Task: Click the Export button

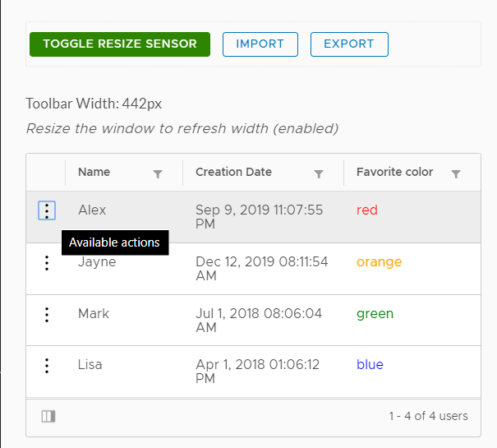Action: pos(349,44)
